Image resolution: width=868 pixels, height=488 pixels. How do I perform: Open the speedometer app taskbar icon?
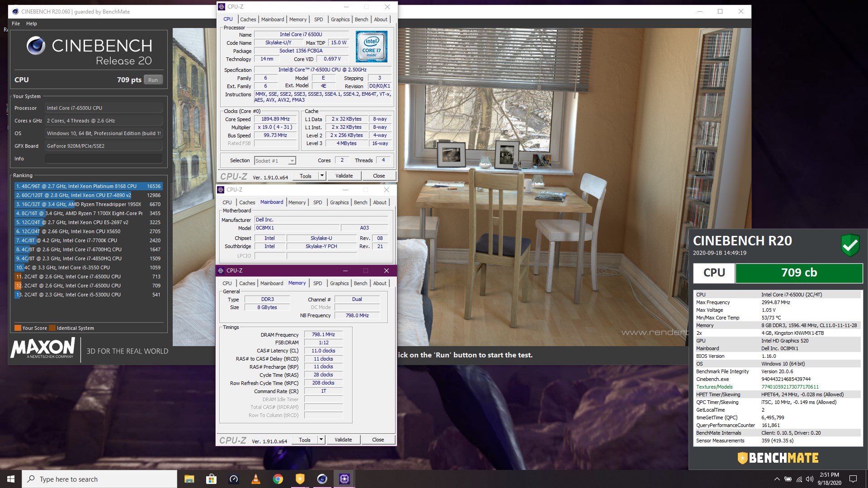[233, 479]
